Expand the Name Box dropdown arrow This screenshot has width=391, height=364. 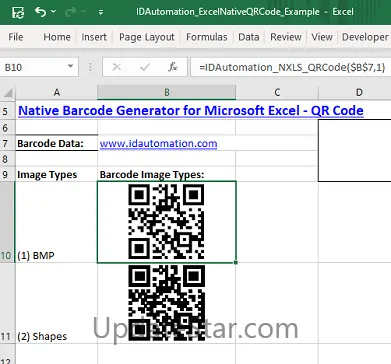coord(70,67)
